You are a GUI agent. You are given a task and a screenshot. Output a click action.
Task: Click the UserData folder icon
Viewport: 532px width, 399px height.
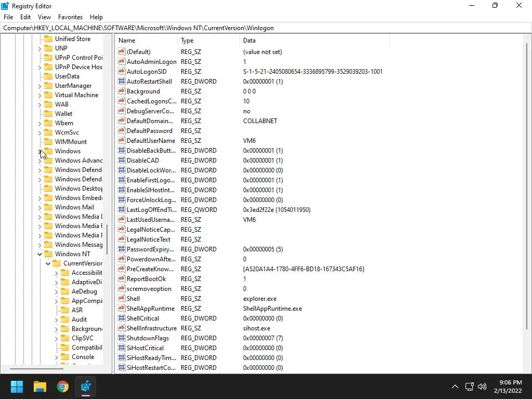[48, 76]
